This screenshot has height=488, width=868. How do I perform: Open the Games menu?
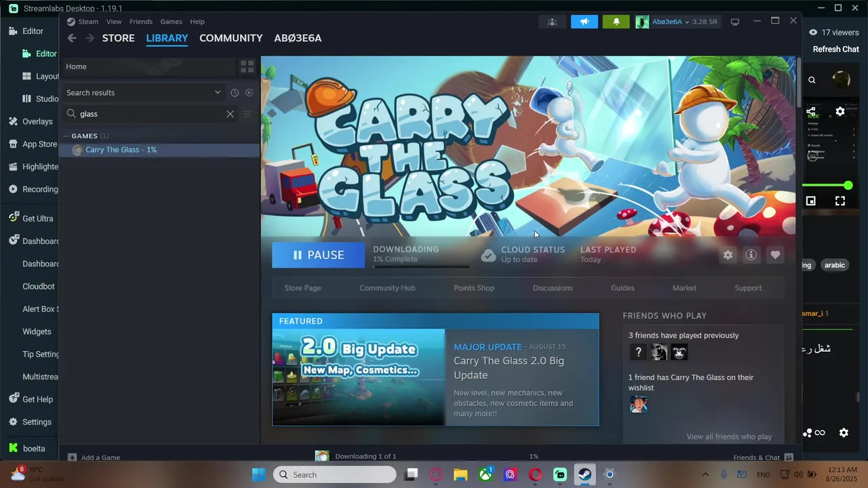pos(171,22)
